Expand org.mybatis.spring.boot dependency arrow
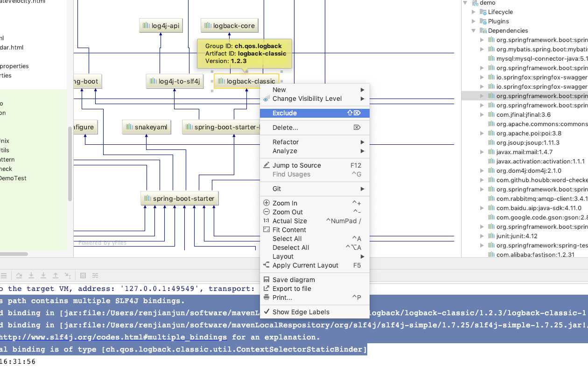 [x=482, y=50]
